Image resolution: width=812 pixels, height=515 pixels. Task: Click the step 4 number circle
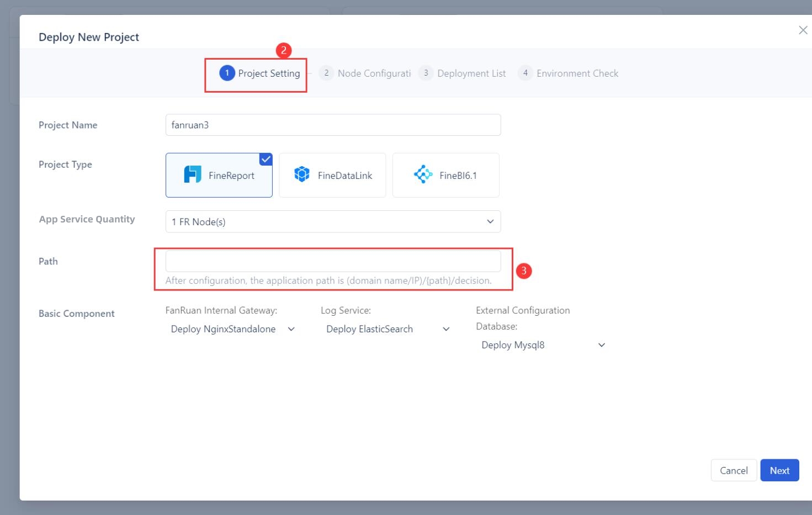[x=525, y=73]
